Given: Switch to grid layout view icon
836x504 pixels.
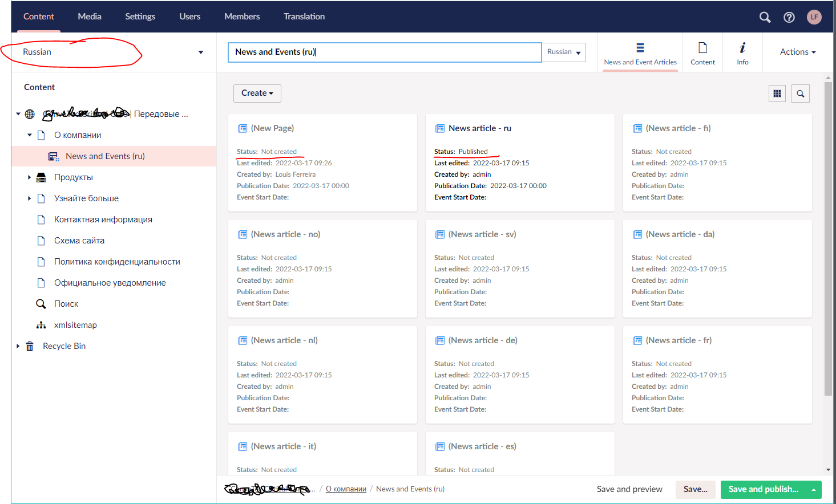Looking at the screenshot, I should [777, 94].
